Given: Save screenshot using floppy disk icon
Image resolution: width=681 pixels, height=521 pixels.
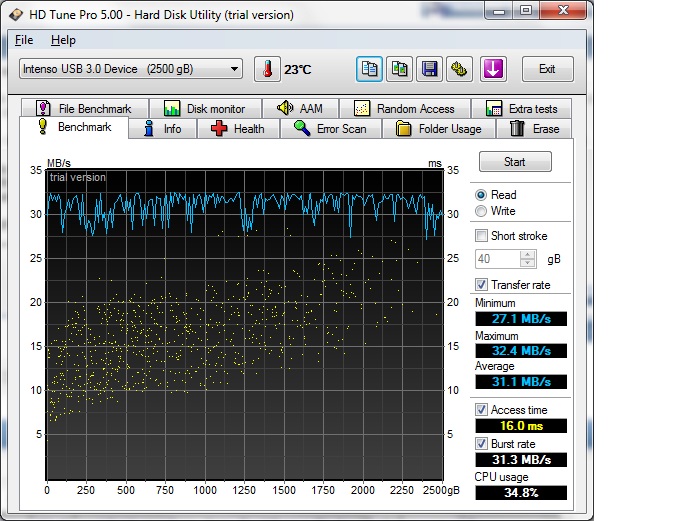Looking at the screenshot, I should 430,69.
